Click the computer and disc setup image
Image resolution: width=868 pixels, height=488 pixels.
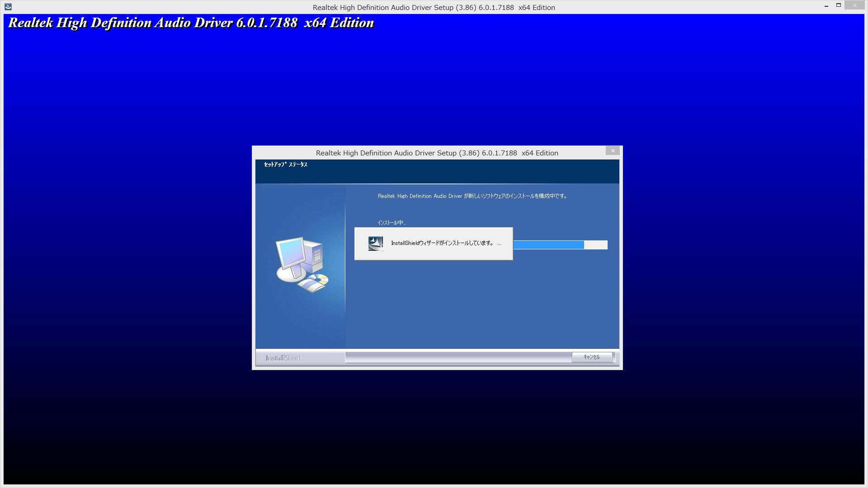(302, 265)
